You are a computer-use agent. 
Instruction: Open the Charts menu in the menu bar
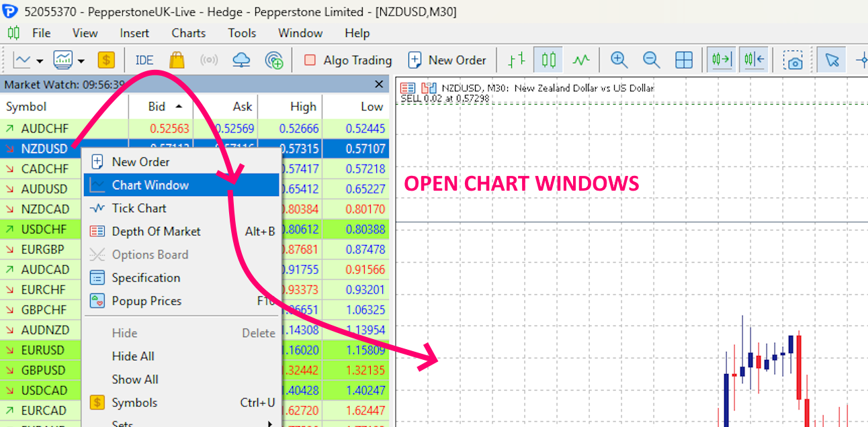pyautogui.click(x=188, y=33)
